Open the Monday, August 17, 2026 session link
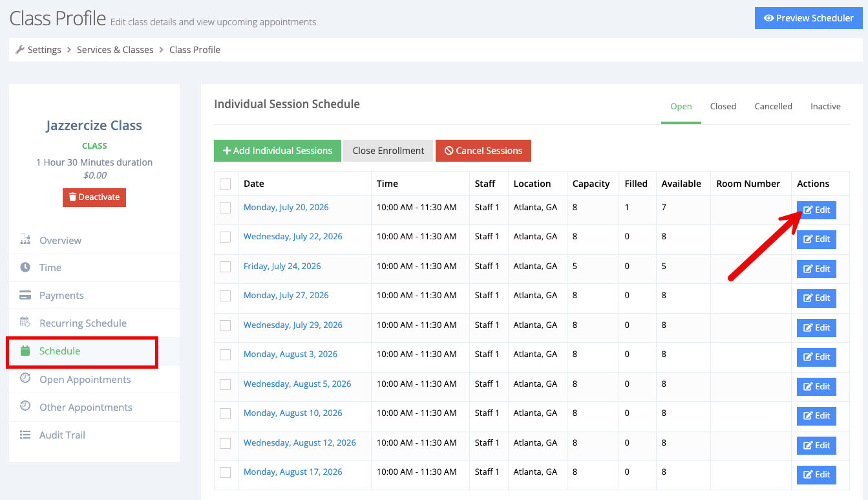Screen dimensions: 868x500 (293, 472)
